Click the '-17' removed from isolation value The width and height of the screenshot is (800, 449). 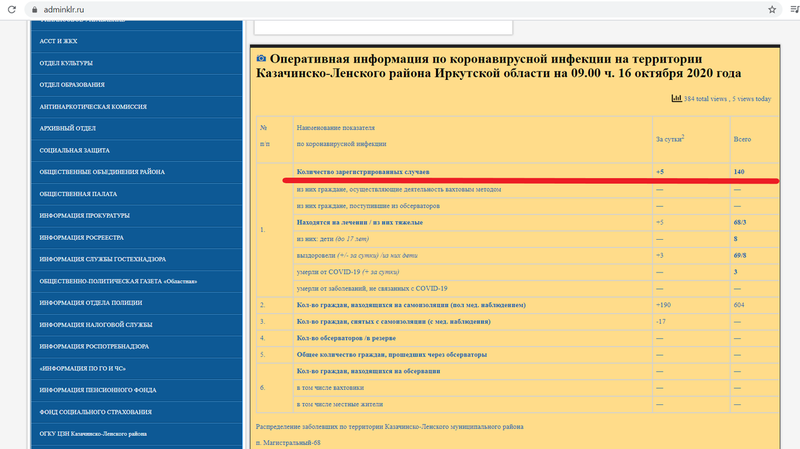coord(661,321)
